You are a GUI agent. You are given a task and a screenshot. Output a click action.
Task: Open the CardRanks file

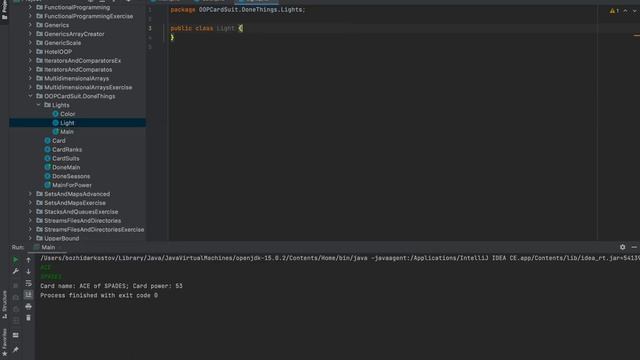pos(67,150)
